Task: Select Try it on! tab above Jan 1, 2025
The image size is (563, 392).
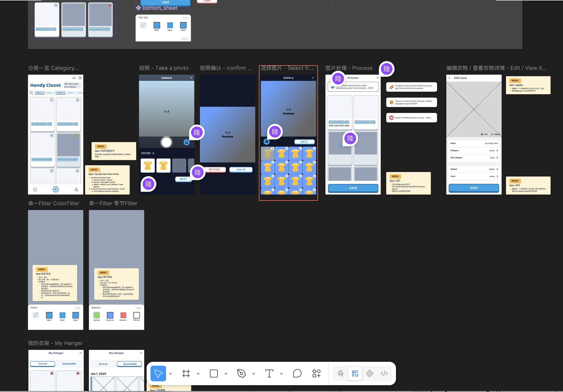Action: 103,364
